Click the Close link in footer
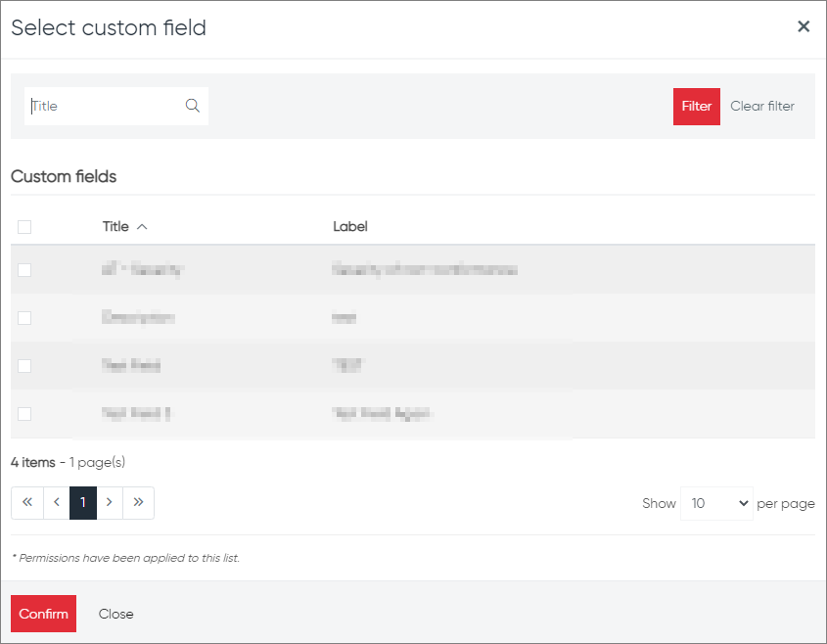 (116, 614)
